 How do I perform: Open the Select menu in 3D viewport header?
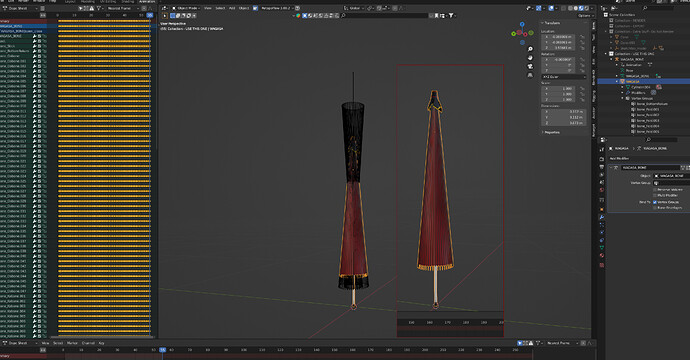pos(220,8)
